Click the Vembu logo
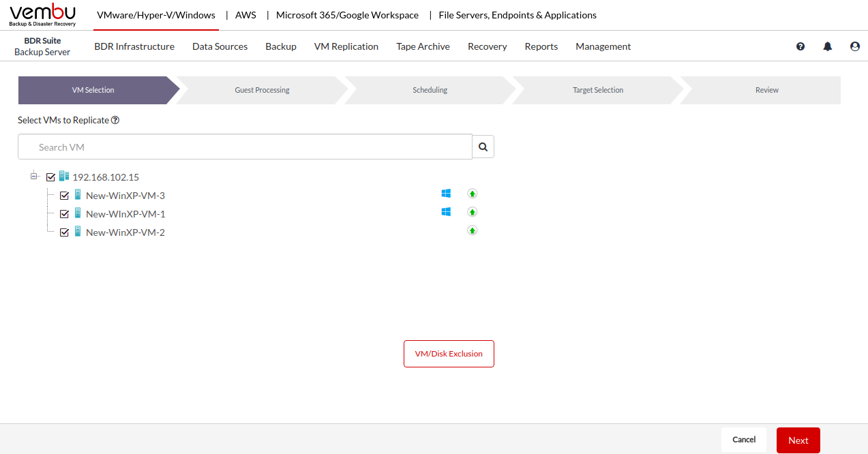Viewport: 868px width, 454px height. click(42, 14)
